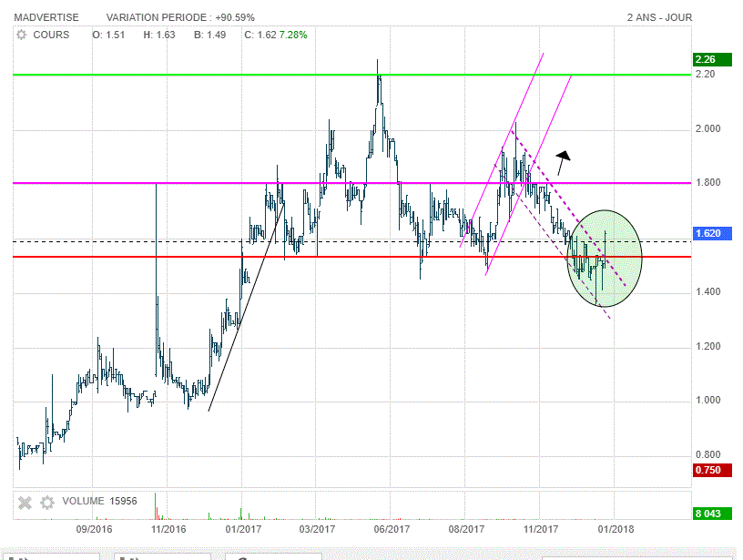Click the VOLUME 15956 label

[99, 501]
